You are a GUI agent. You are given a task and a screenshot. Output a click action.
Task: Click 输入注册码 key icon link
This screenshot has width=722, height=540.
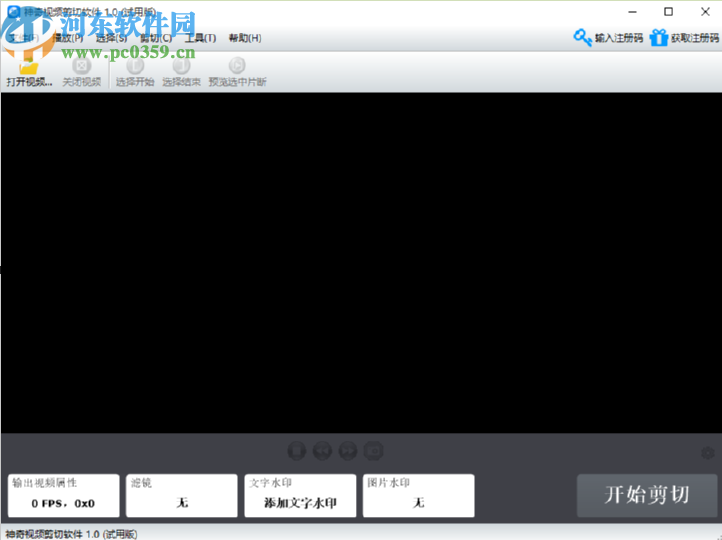pos(608,38)
